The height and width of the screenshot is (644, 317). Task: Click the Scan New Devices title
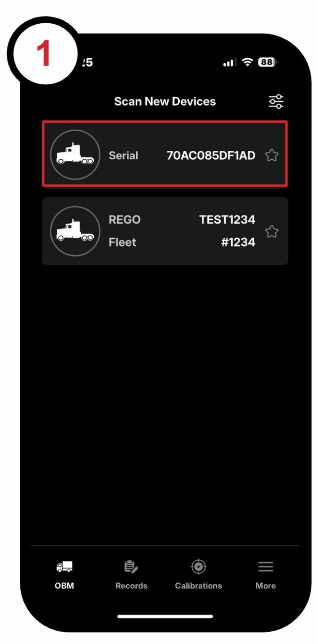tap(165, 102)
